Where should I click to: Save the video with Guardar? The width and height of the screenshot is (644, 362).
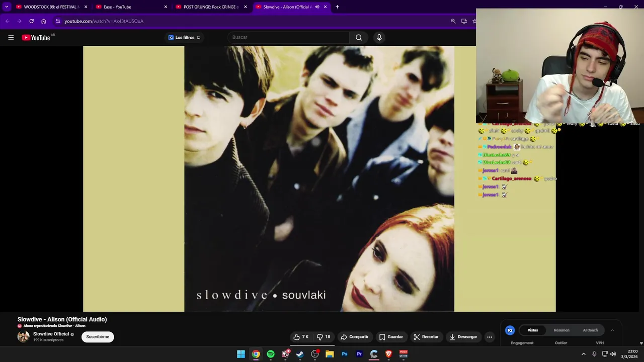391,337
